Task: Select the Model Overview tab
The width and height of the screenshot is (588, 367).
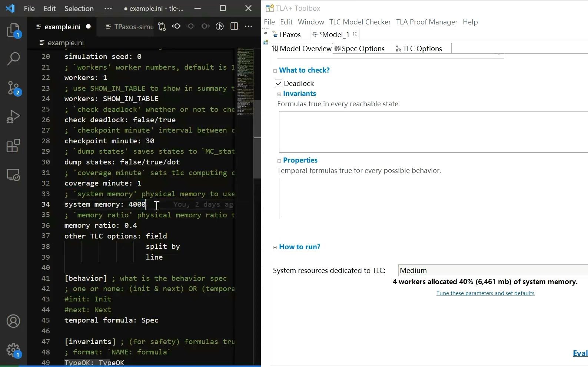Action: 302,49
